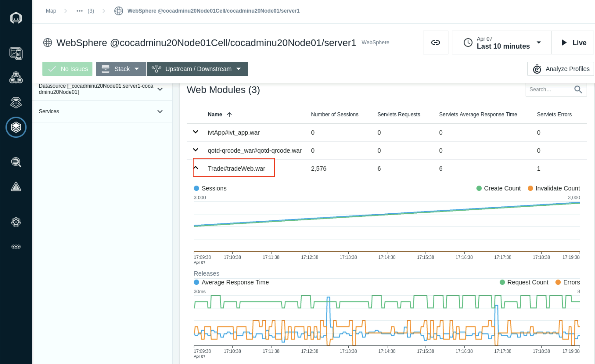Viewport: 595px width, 364px height.
Task: Expand the qotd-qrcode.war module row
Action: pyautogui.click(x=196, y=150)
